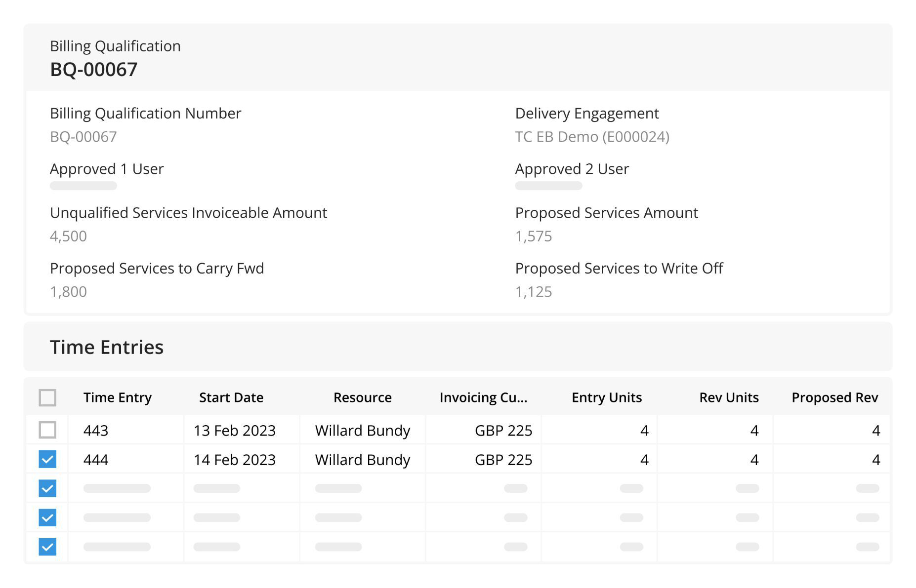Click Willard Bundy in the 443 row
Viewport: 916px width, 588px height.
pos(362,431)
